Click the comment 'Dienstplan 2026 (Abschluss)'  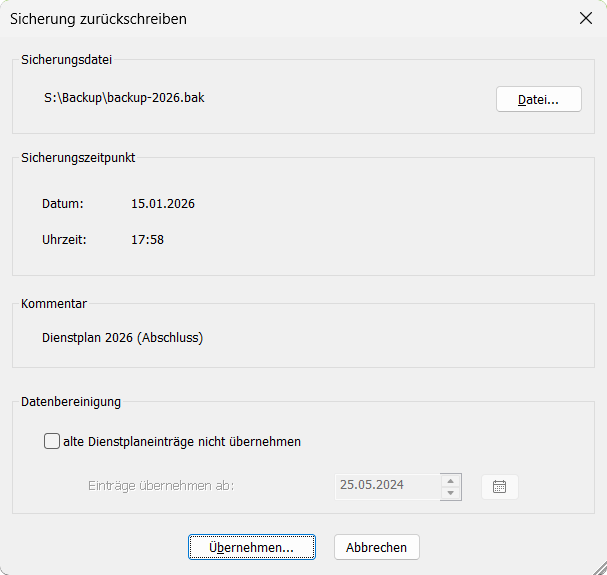click(x=122, y=338)
